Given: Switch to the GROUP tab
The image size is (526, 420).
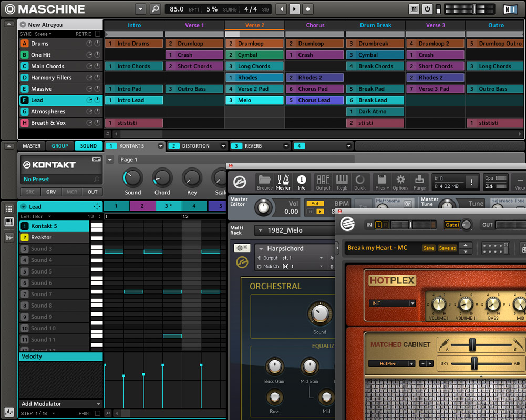Looking at the screenshot, I should click(x=60, y=146).
